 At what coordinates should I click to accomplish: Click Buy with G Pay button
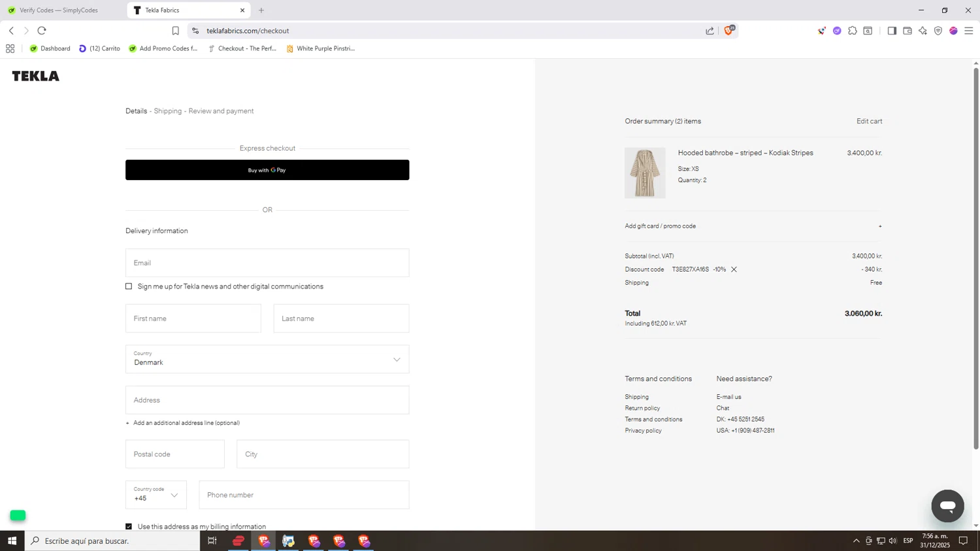[x=267, y=170]
